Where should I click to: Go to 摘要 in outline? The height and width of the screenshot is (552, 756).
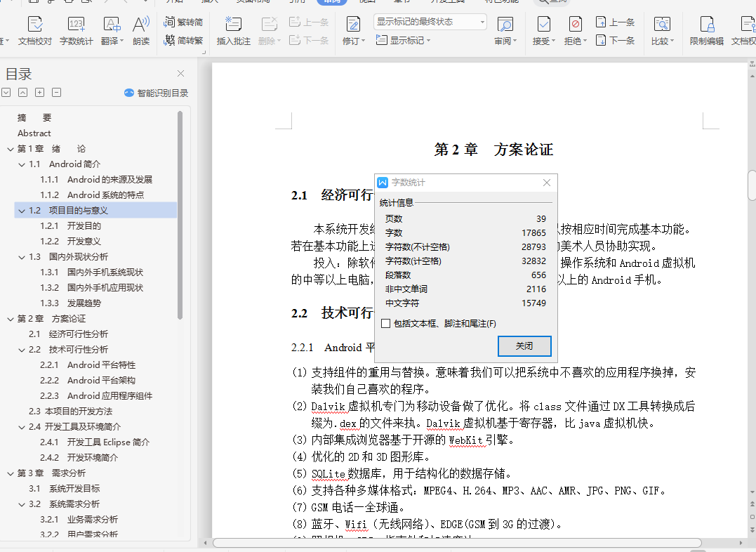tap(34, 118)
